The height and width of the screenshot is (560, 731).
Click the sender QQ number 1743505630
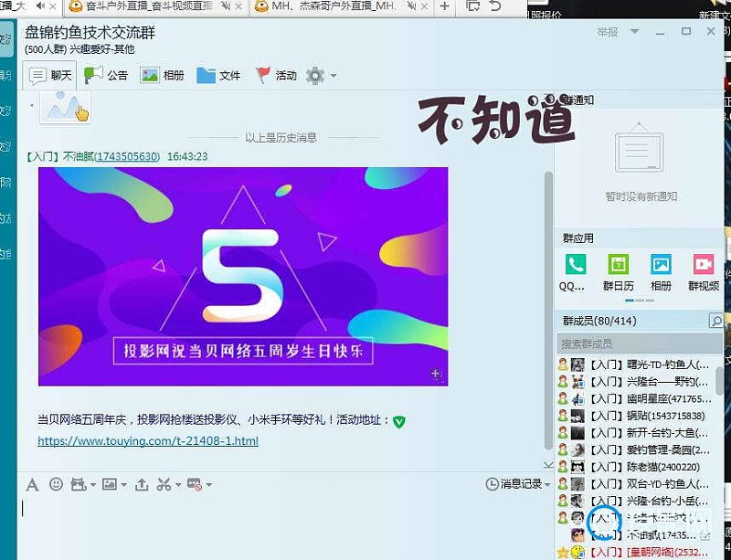click(x=127, y=156)
